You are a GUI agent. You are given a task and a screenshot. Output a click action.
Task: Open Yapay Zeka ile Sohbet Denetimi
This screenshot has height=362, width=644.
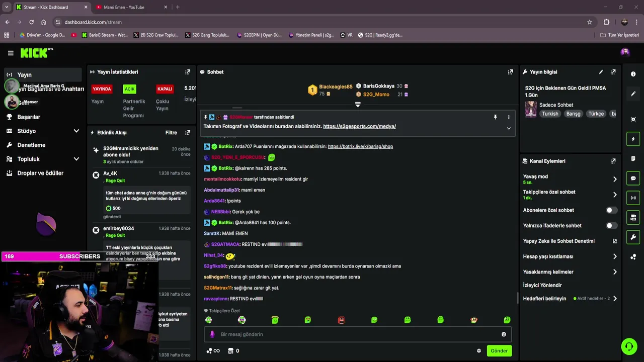[570, 241]
